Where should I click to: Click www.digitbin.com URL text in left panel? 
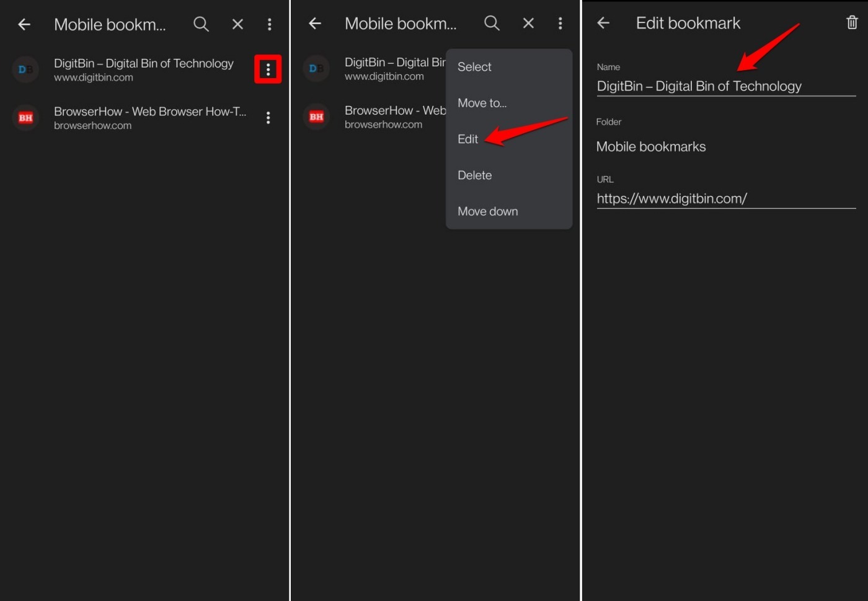(94, 77)
